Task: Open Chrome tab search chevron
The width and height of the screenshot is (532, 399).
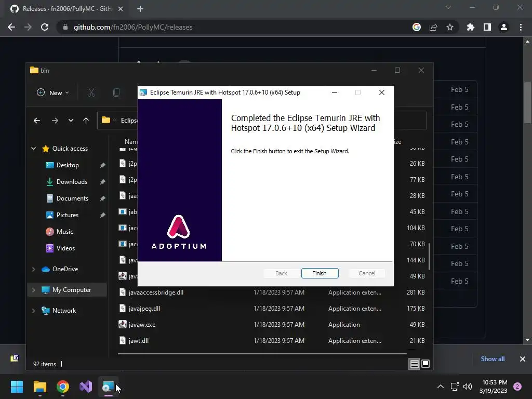Action: coord(448,7)
